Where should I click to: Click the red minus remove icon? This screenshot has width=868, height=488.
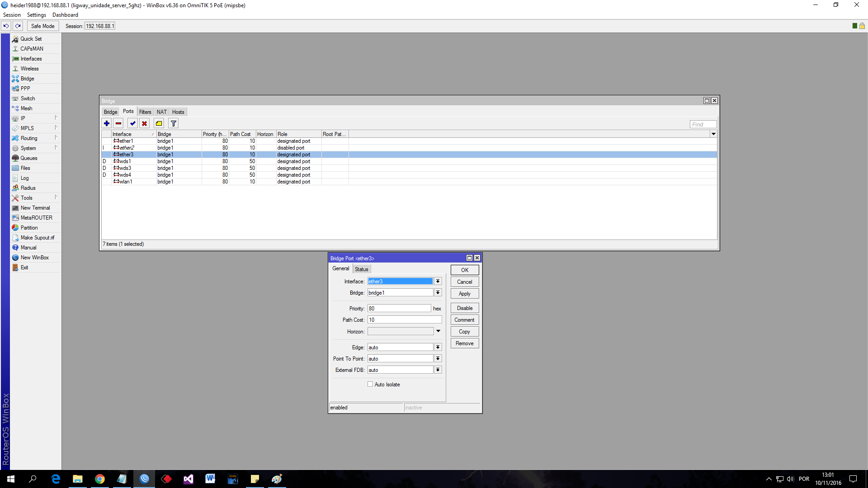coord(118,123)
